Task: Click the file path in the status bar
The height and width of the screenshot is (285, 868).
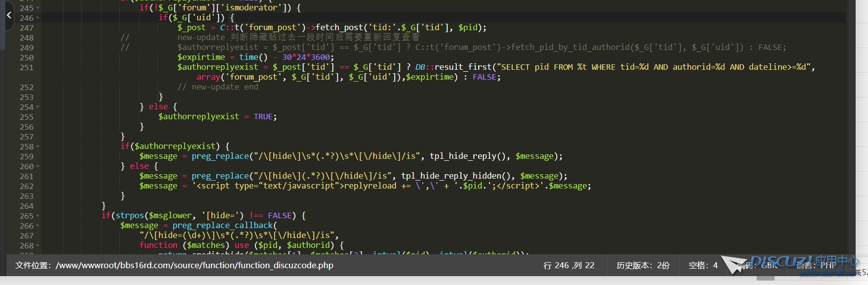Action: [174, 265]
